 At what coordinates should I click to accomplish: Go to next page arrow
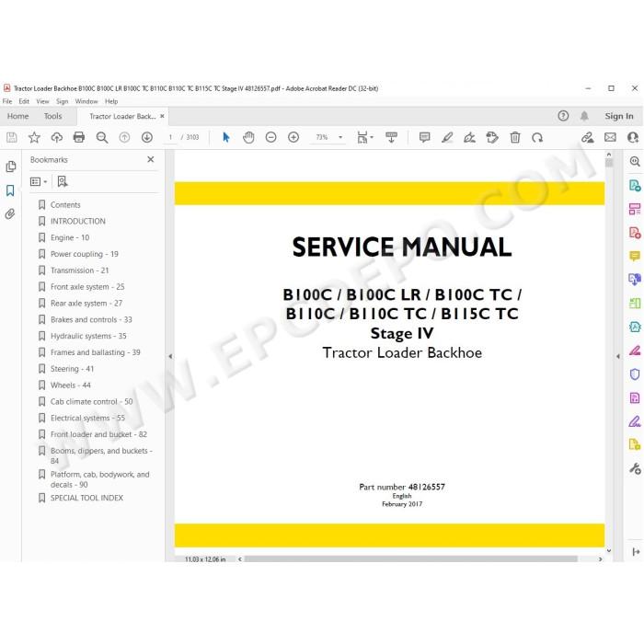[147, 137]
